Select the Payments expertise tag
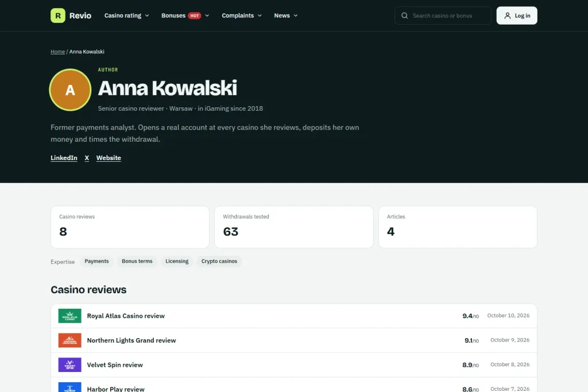 point(96,261)
